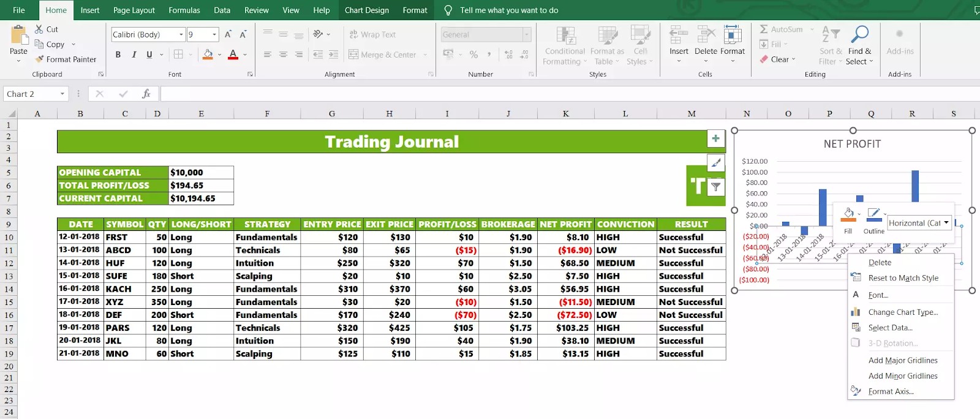This screenshot has height=419, width=980.
Task: Choose Add Major Gridlines from the menu
Action: [x=901, y=360]
